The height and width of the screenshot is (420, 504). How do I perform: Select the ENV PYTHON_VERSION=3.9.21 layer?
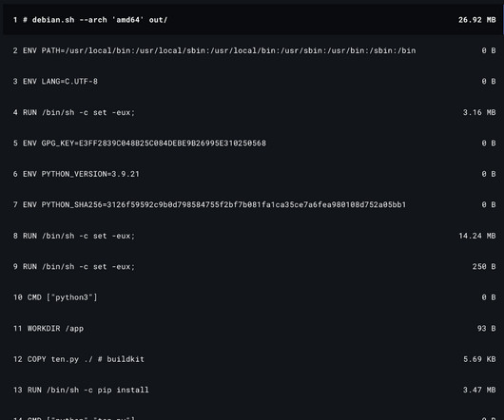coord(253,174)
